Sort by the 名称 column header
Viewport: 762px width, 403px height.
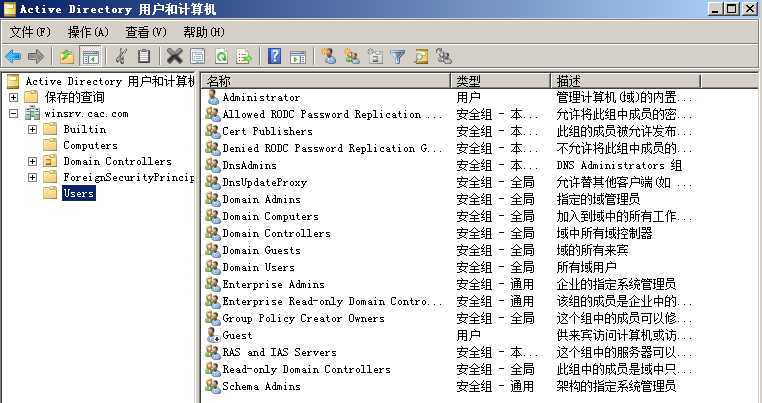pos(326,81)
